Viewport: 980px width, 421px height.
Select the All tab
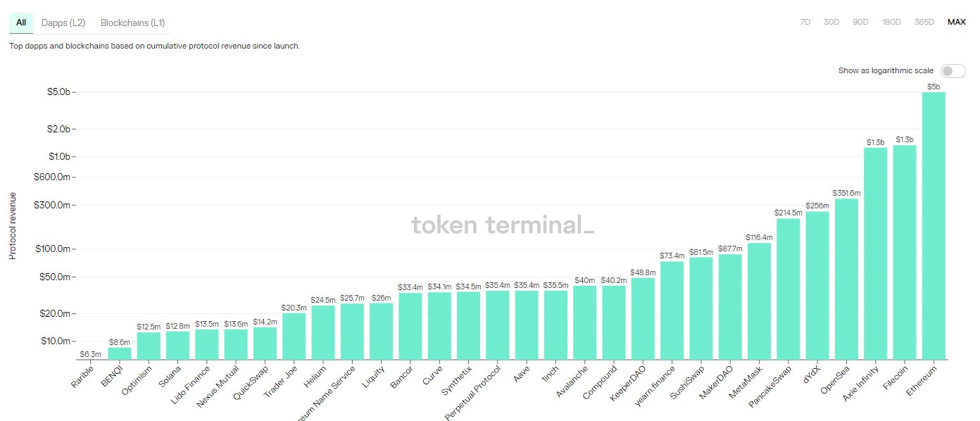click(x=21, y=23)
